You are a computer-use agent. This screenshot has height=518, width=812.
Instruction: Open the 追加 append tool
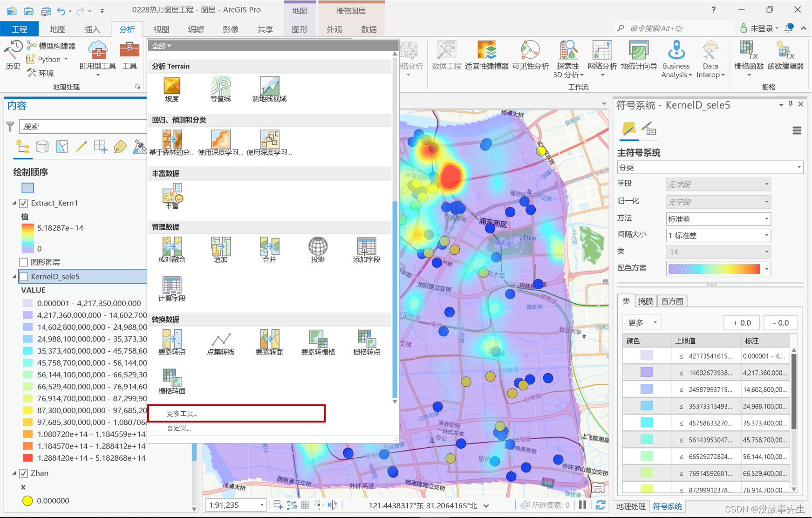coord(220,250)
